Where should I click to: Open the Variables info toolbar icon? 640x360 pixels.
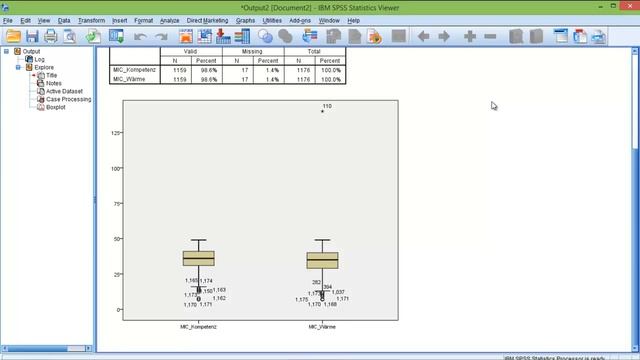242,36
